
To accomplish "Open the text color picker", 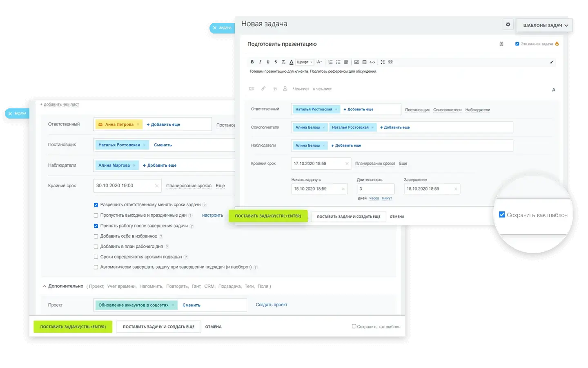I will pyautogui.click(x=291, y=62).
